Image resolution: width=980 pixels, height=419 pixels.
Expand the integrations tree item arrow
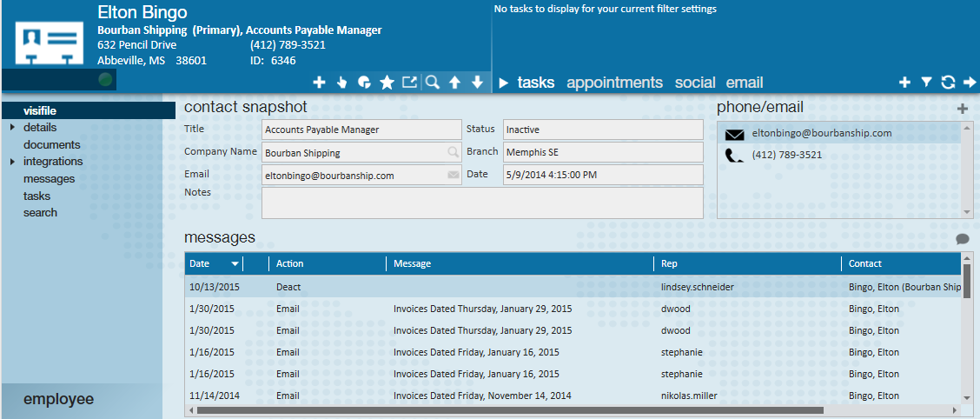(12, 162)
